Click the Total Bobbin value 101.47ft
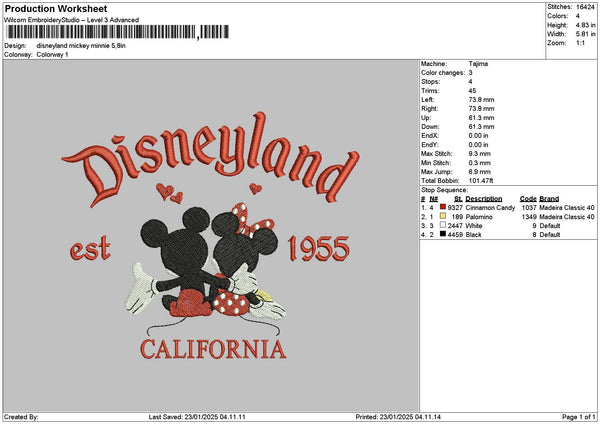600x424 pixels. pyautogui.click(x=481, y=181)
